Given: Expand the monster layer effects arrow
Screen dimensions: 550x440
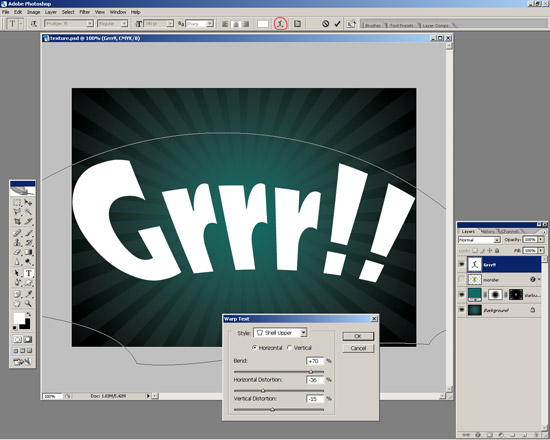Looking at the screenshot, I should tap(539, 279).
